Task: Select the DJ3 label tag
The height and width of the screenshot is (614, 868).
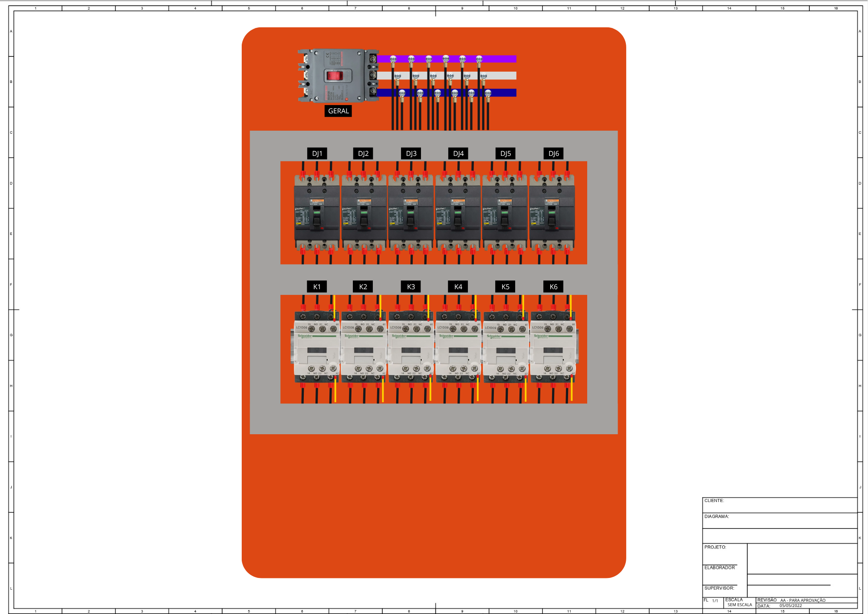Action: pyautogui.click(x=411, y=153)
